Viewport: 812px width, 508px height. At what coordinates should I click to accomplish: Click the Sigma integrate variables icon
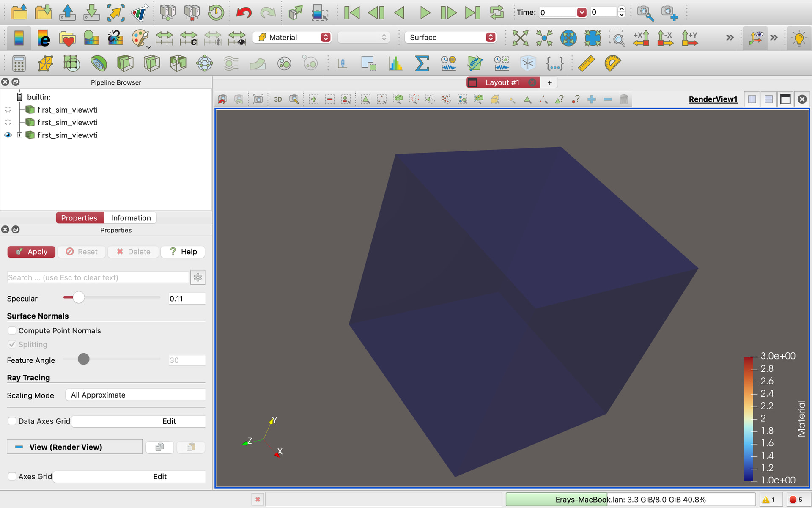point(422,63)
